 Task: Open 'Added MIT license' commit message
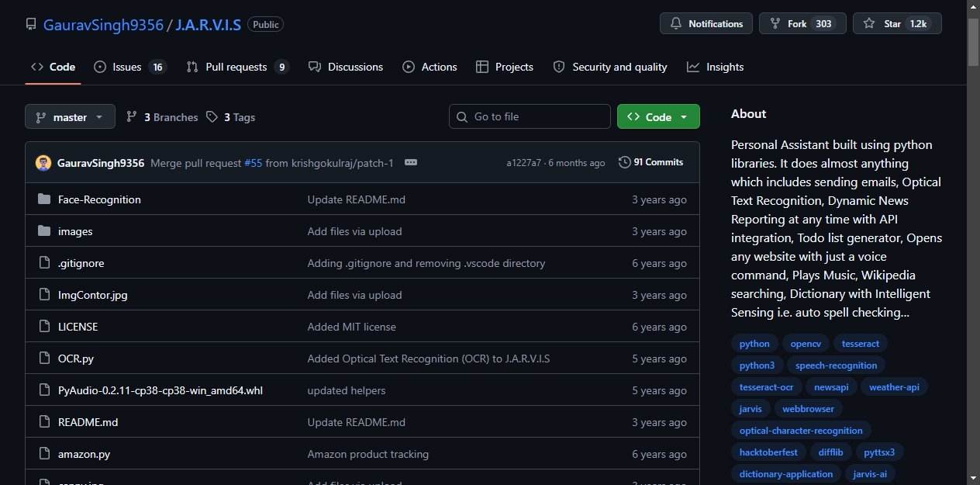[352, 327]
